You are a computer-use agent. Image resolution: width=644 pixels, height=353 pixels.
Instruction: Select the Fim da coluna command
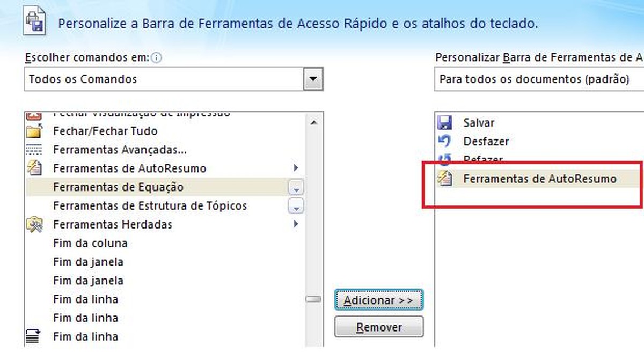pos(90,243)
